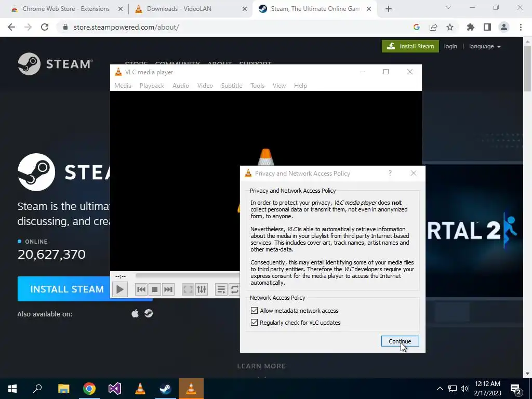Image resolution: width=532 pixels, height=399 pixels.
Task: Open Chrome tab search chevron
Action: click(x=448, y=7)
